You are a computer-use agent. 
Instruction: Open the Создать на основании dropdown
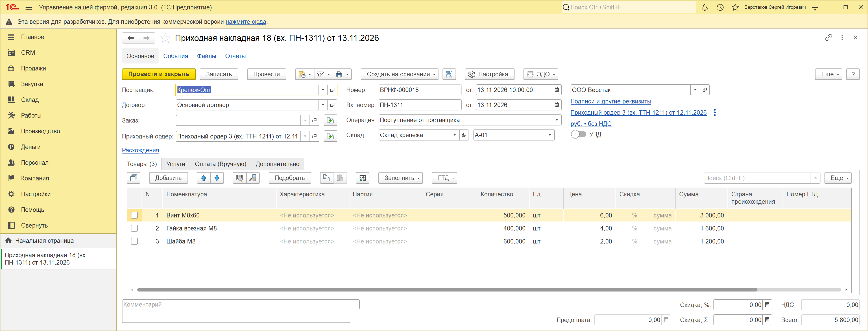[399, 74]
